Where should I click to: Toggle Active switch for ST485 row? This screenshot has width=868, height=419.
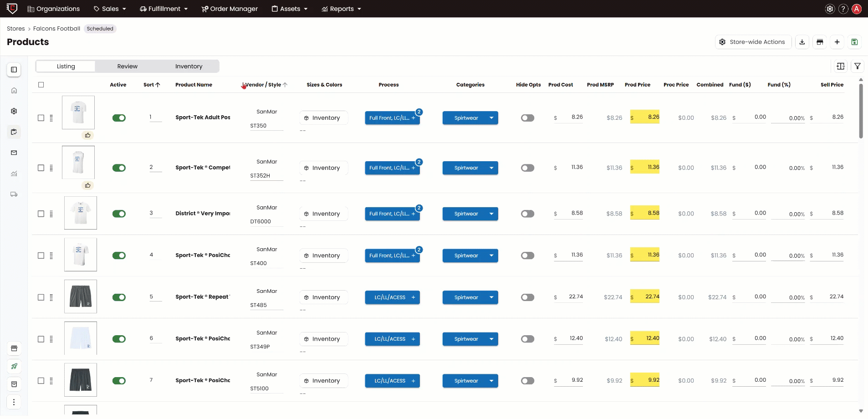coord(119,297)
